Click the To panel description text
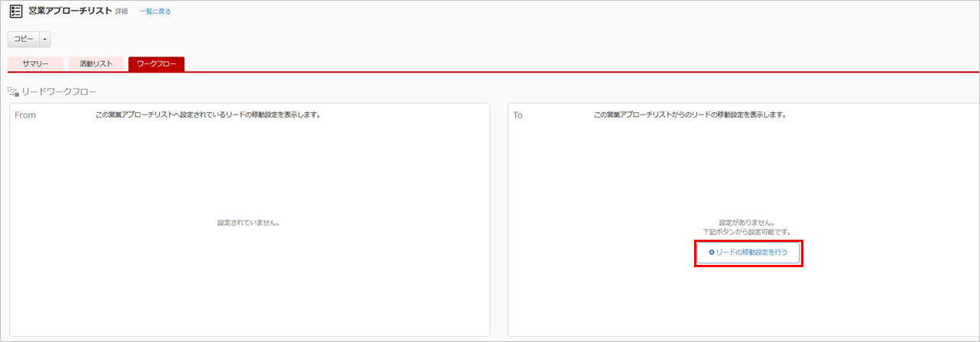Image resolution: width=980 pixels, height=342 pixels. point(690,115)
